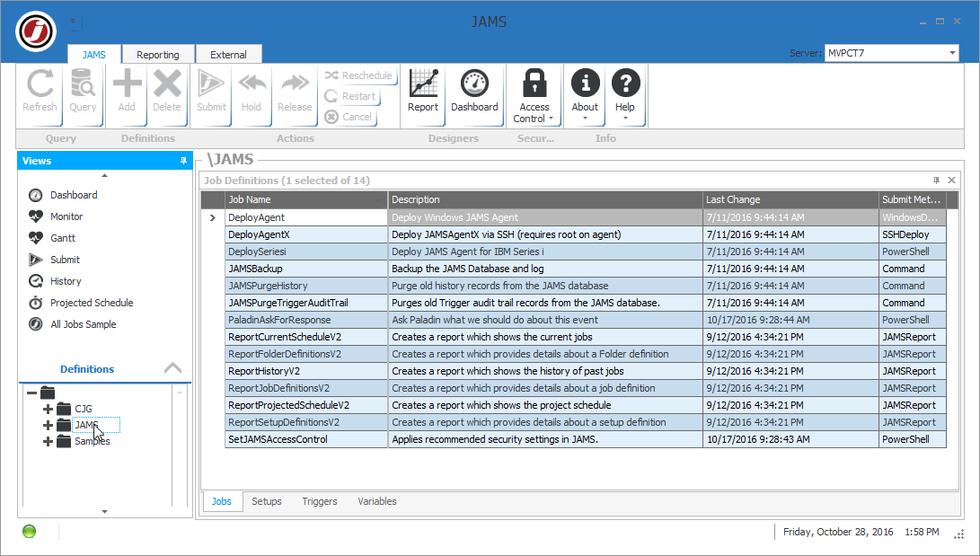
Task: Click the Delete icon
Action: coord(167,92)
